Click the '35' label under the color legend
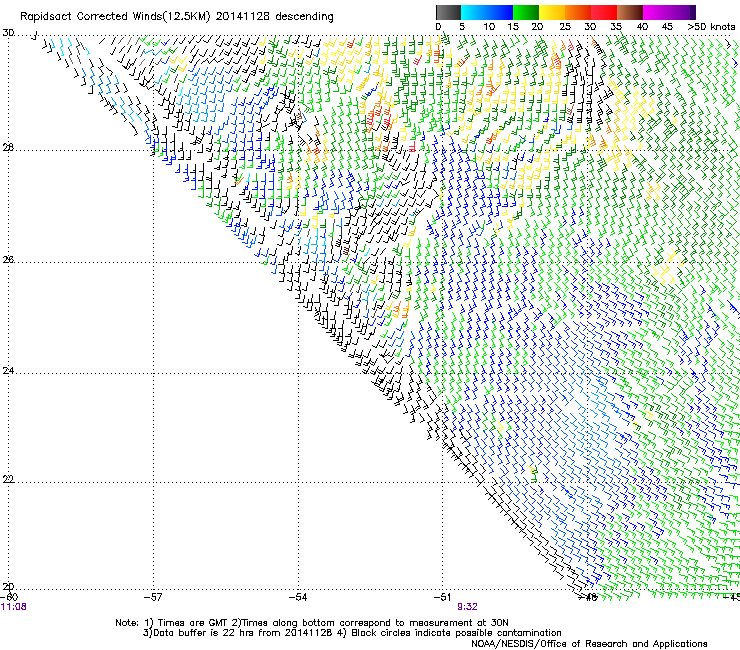The image size is (740, 650). pos(616,26)
